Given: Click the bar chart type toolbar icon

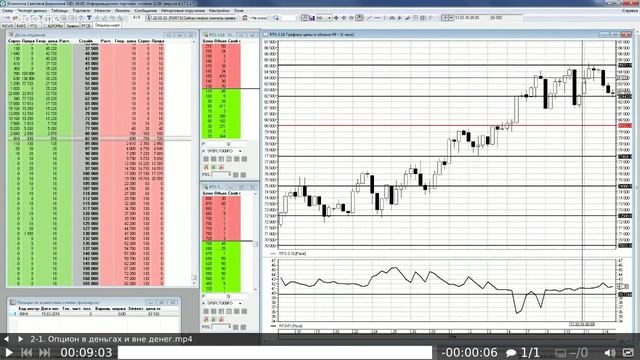Looking at the screenshot, I should [312, 18].
